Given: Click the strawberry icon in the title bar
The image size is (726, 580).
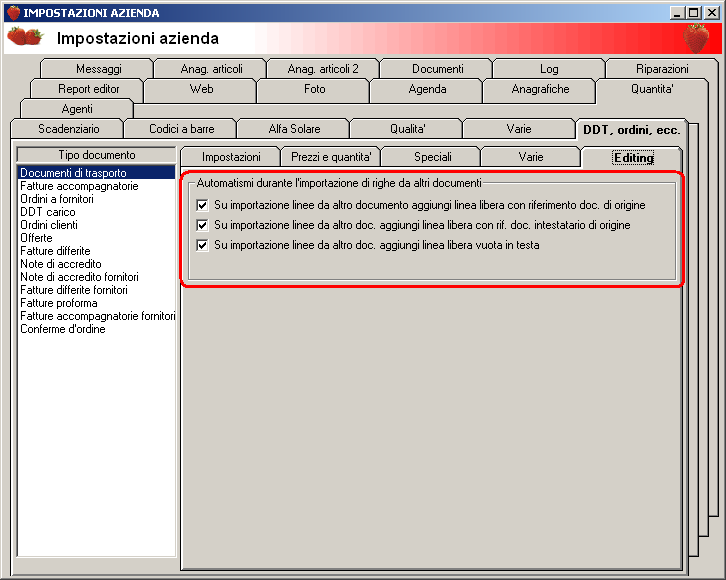Looking at the screenshot, I should (x=13, y=12).
